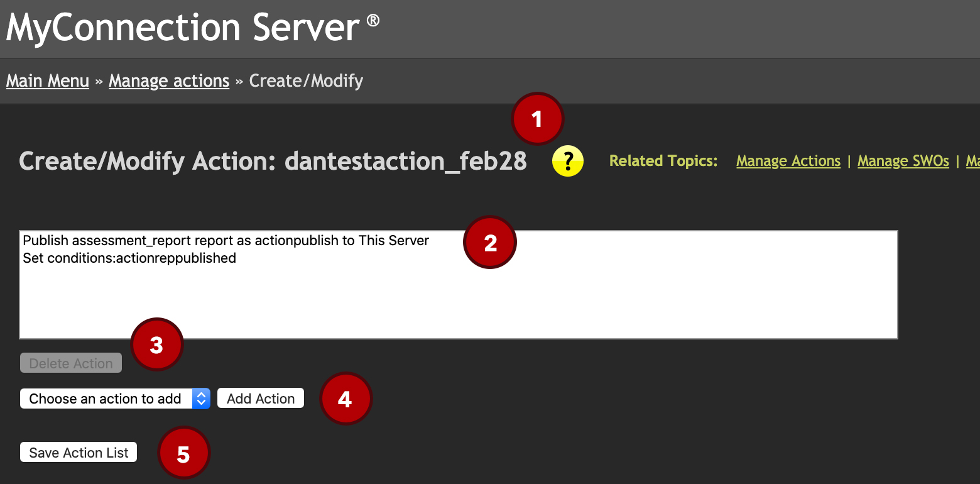Open the Manage actions breadcrumb link
Viewport: 980px width, 484px height.
click(169, 81)
